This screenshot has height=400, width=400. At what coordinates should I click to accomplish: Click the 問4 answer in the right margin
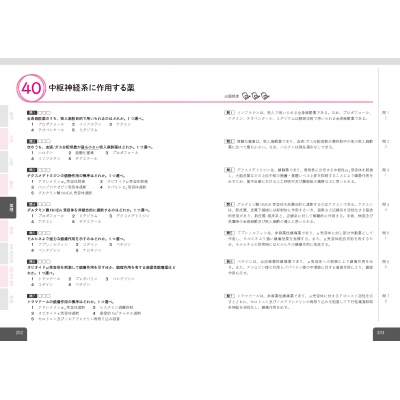click(x=386, y=207)
